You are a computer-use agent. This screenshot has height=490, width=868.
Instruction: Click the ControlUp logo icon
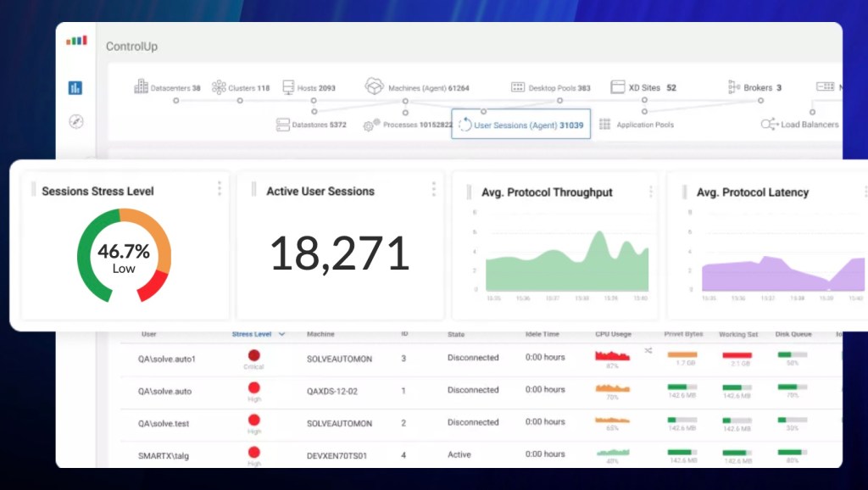(x=76, y=41)
